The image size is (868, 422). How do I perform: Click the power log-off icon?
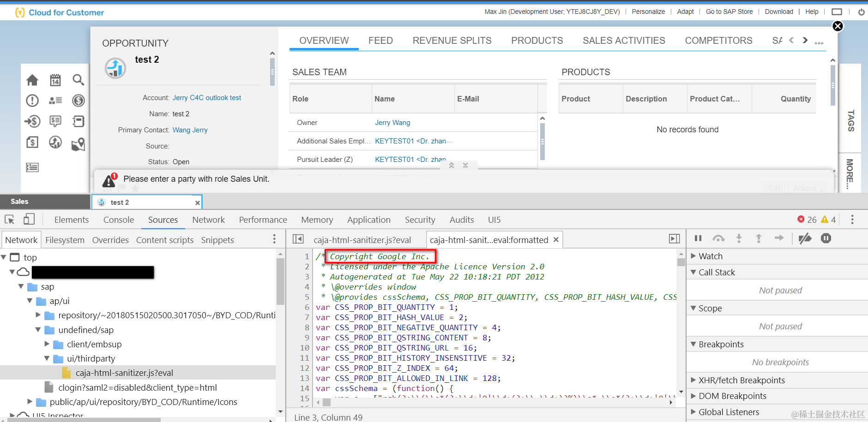[861, 12]
